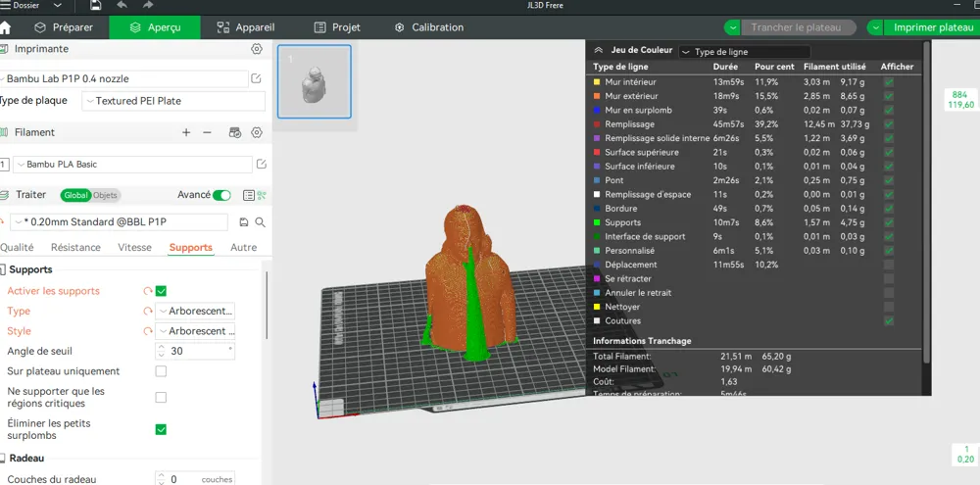Open the Autre settings tab

point(244,248)
